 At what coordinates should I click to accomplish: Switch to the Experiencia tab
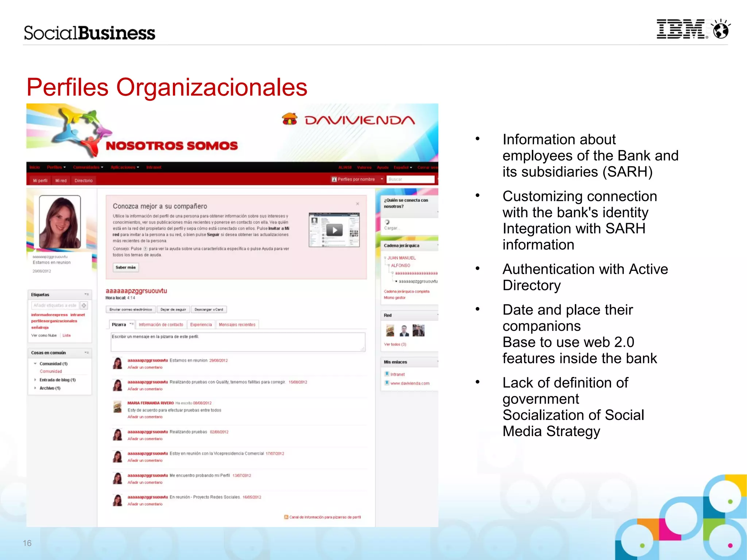[201, 324]
